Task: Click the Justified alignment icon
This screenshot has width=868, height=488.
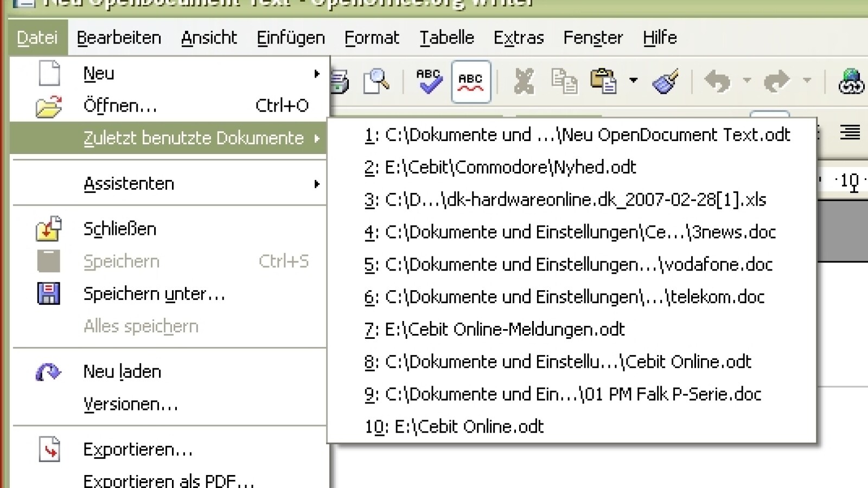Action: pos(850,132)
